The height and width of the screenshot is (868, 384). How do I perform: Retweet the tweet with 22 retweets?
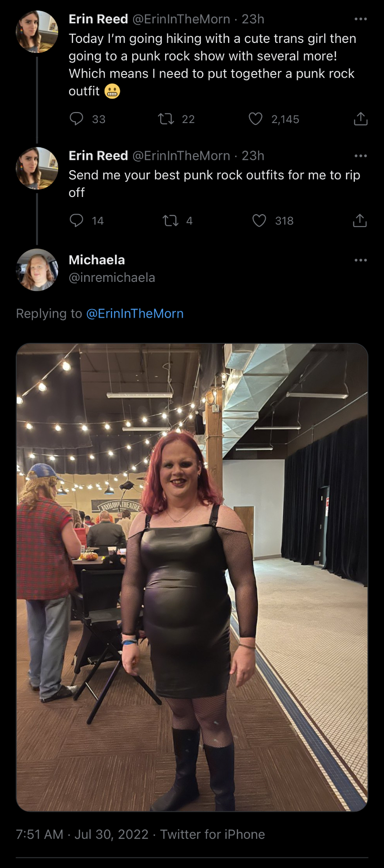coord(166,119)
